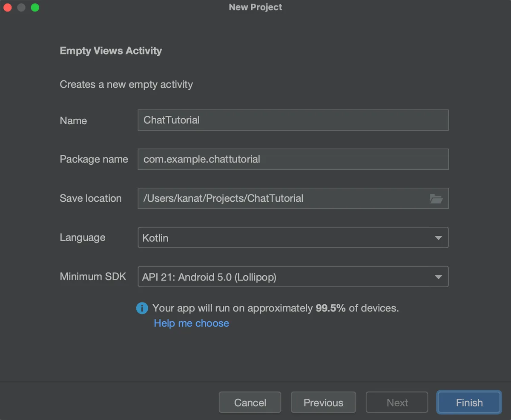Click the Cancel button

point(250,403)
